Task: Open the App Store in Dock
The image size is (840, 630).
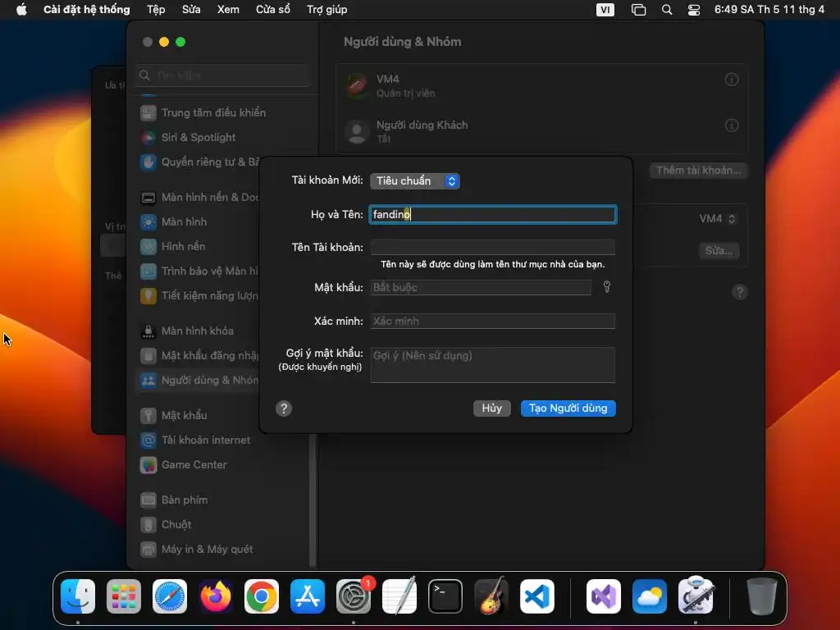Action: [x=308, y=596]
